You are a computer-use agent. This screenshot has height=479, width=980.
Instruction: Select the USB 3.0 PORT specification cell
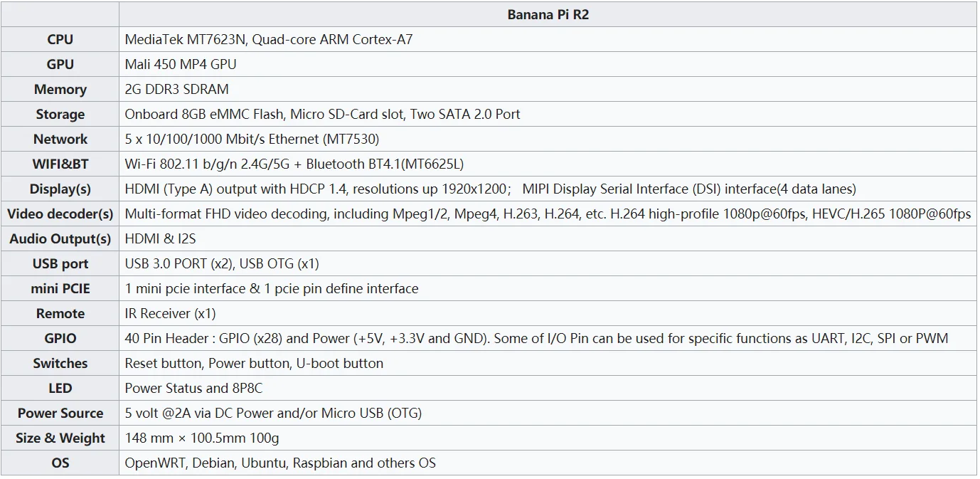[222, 264]
